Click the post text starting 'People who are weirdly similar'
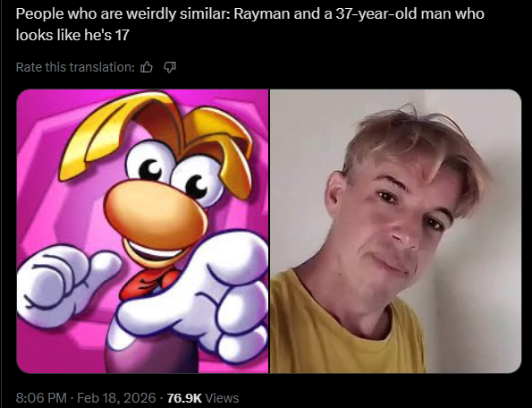Screen dimensions: 532x408 click(250, 24)
